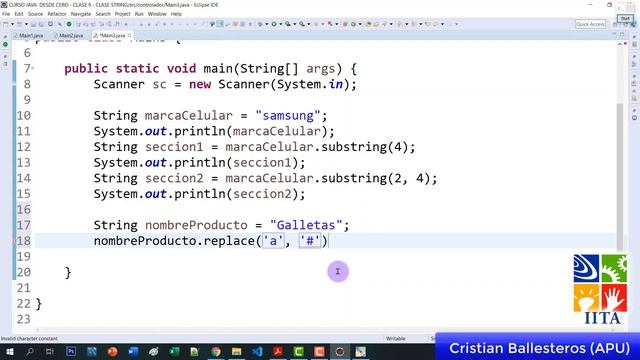This screenshot has height=360, width=640.
Task: Expand the Coverage dropdown arrow
Action: (x=294, y=24)
